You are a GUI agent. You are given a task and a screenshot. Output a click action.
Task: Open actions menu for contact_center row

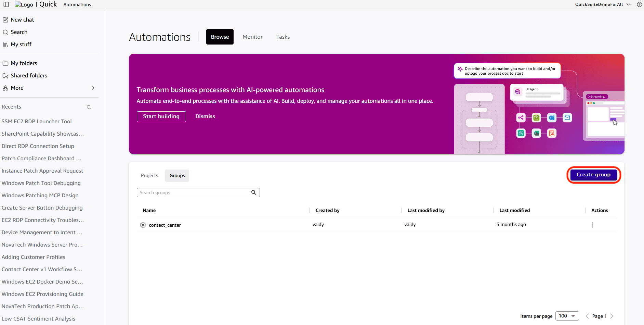coord(592,225)
